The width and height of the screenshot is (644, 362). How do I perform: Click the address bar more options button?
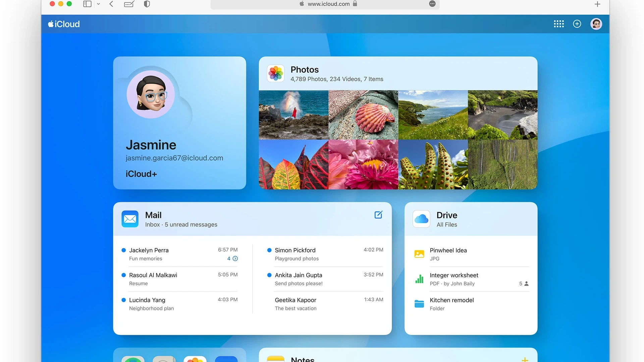click(x=432, y=4)
